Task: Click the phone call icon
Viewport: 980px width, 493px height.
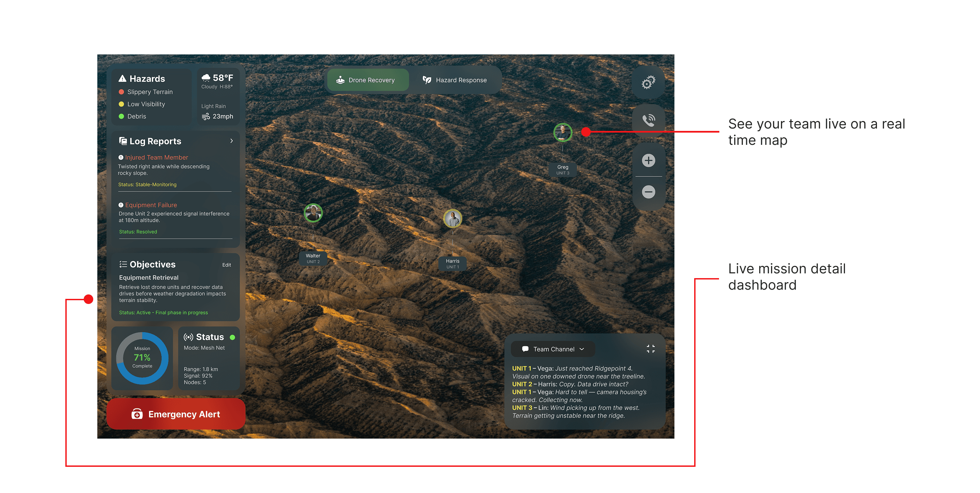Action: [x=648, y=120]
